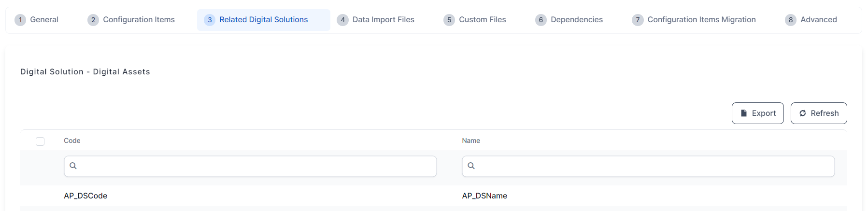
Task: Click the magnifier icon in Code filter
Action: point(73,166)
